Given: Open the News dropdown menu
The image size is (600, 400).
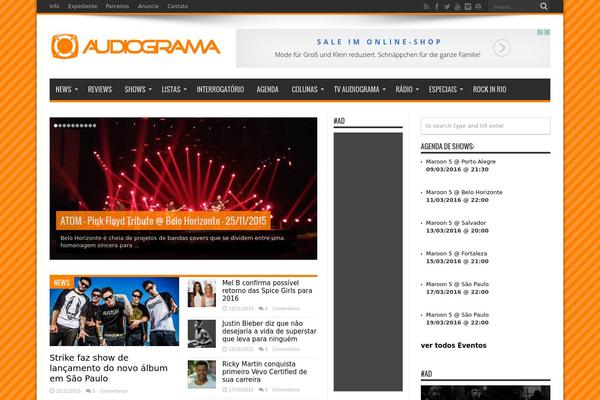Looking at the screenshot, I should [66, 89].
